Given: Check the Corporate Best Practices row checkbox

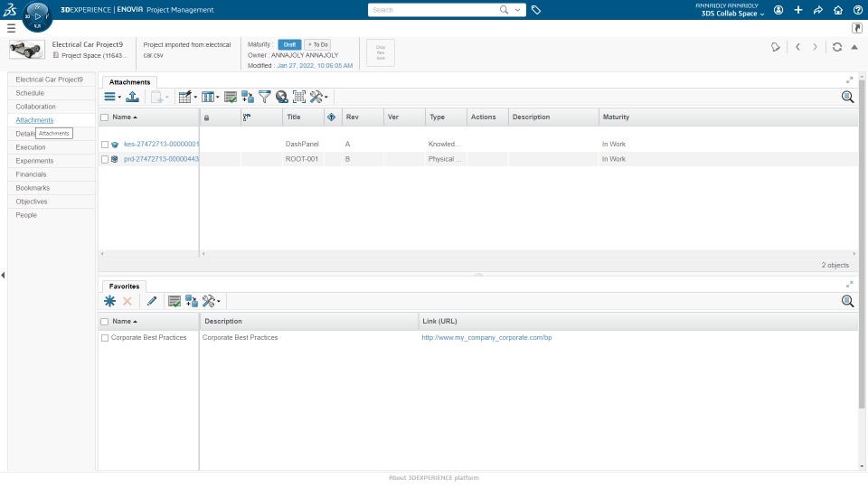Looking at the screenshot, I should tap(105, 337).
